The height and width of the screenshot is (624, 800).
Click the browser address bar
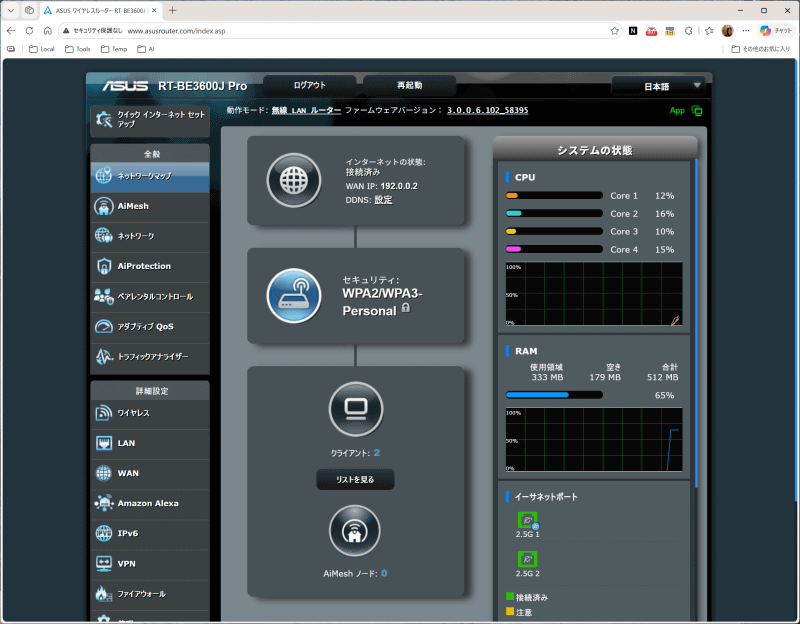click(x=341, y=31)
